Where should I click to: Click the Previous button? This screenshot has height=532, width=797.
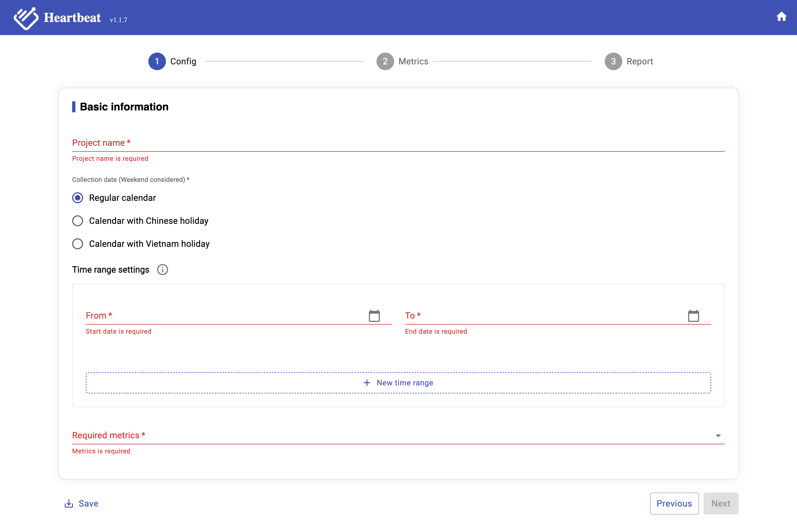(x=674, y=504)
